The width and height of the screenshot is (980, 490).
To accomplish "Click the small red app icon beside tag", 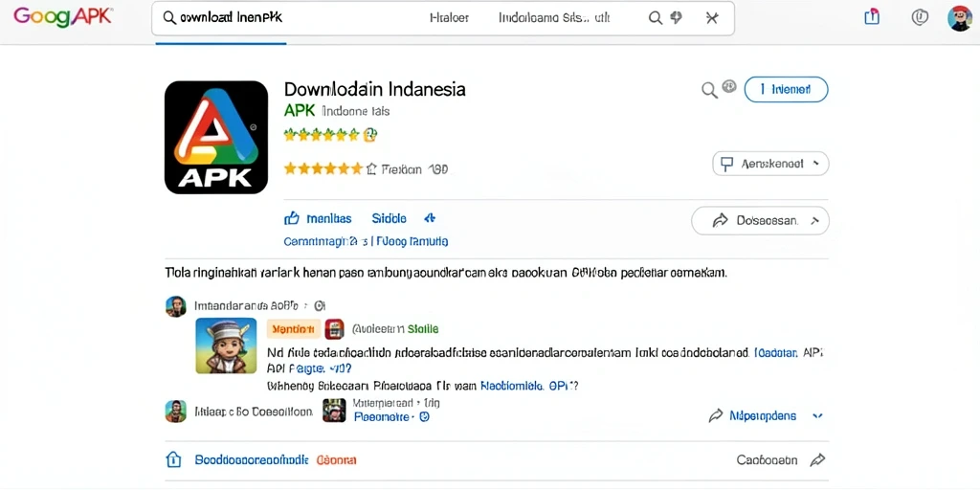I will tap(335, 329).
